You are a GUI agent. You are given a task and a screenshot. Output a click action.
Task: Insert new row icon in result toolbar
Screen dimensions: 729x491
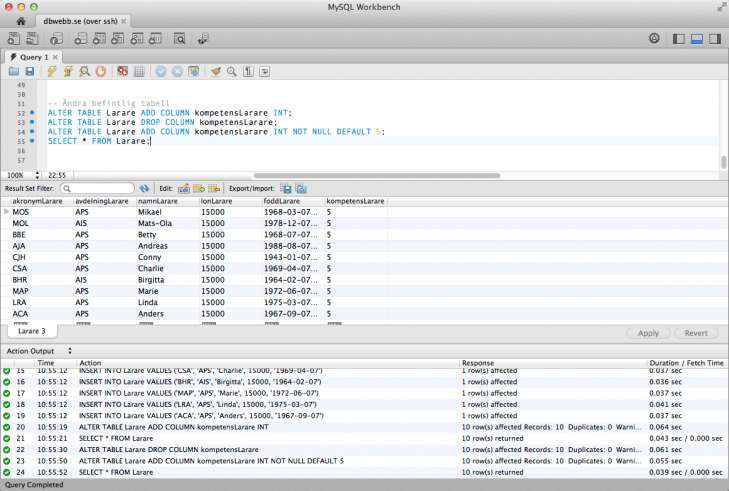[199, 188]
